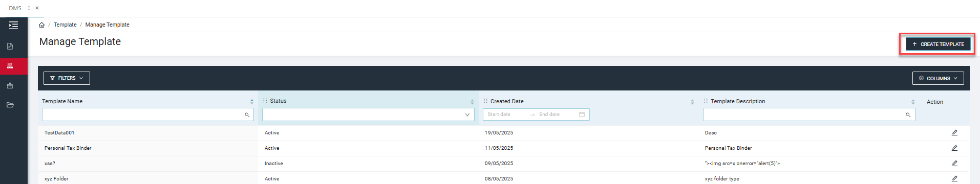Sort by Template Name column arrows
This screenshot has height=184, width=980.
click(252, 102)
